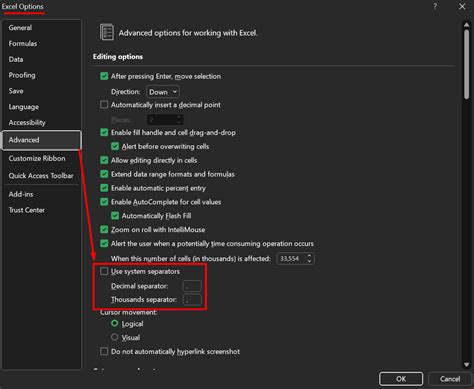Image resolution: width=474 pixels, height=389 pixels.
Task: Click the Decimal separator input field
Action: 192,286
